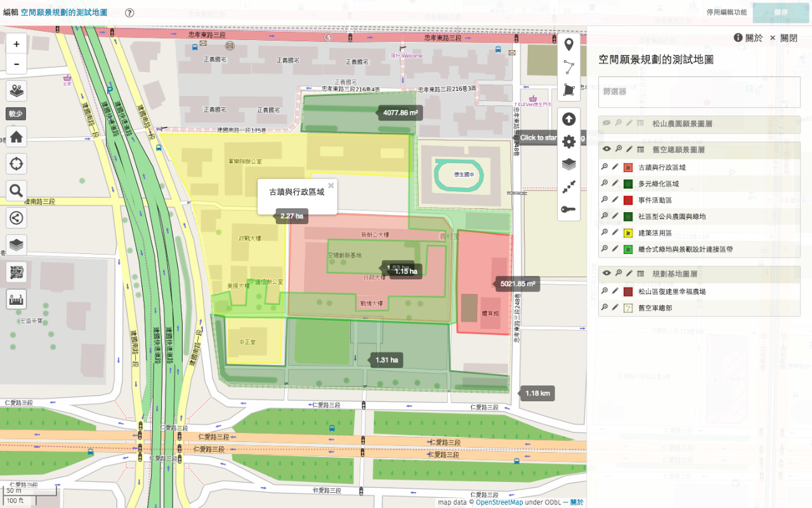Open the edit permissions key icon

tap(568, 210)
